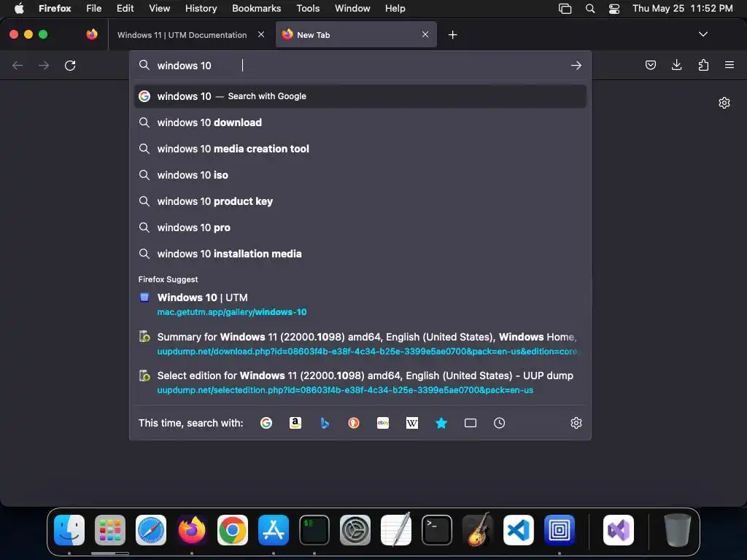Image resolution: width=747 pixels, height=560 pixels.
Task: Search this time with Bing icon
Action: pyautogui.click(x=325, y=423)
